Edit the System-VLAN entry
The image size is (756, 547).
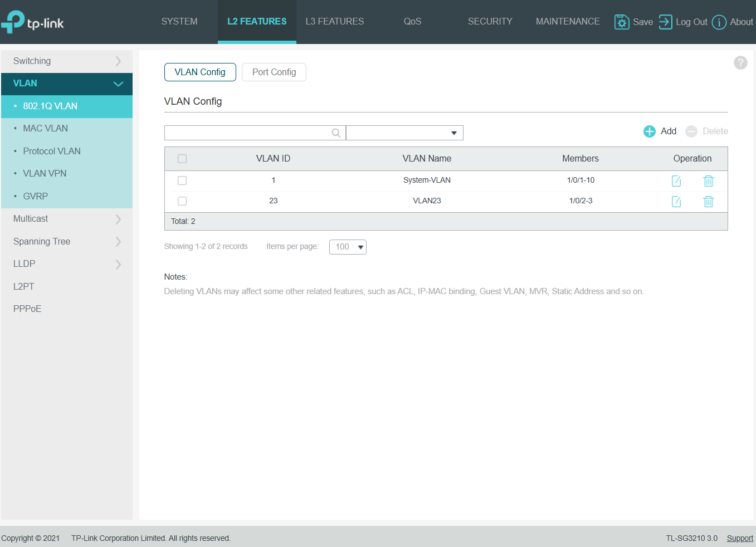[x=676, y=181]
